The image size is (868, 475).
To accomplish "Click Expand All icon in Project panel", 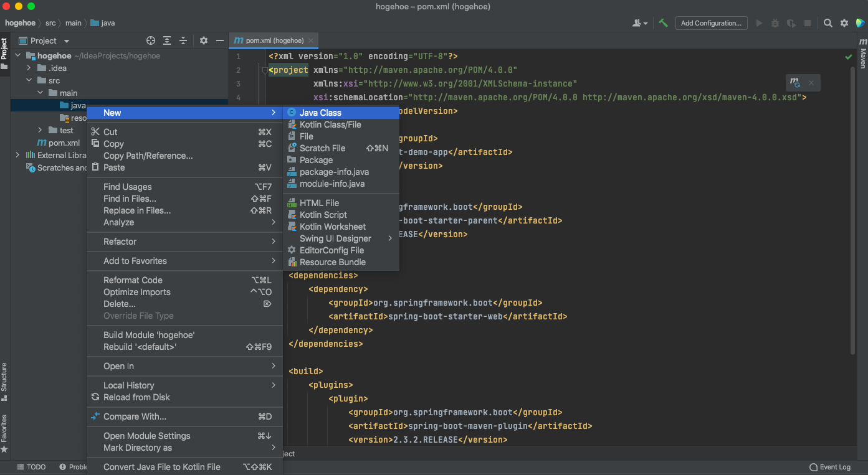I will [x=167, y=40].
